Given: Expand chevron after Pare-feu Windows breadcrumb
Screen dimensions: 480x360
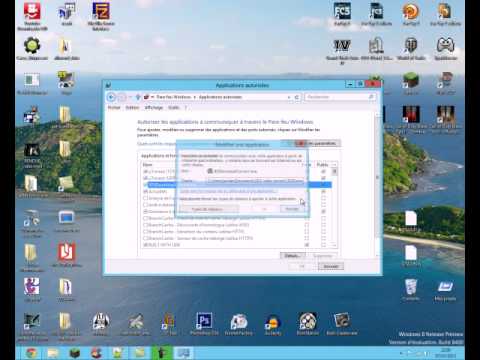Looking at the screenshot, I should [x=195, y=97].
